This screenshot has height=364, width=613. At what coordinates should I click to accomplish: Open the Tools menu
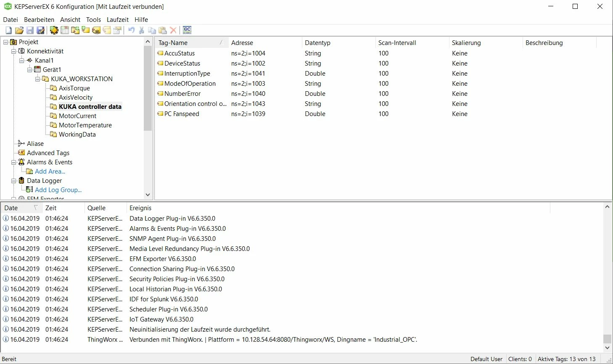point(93,20)
